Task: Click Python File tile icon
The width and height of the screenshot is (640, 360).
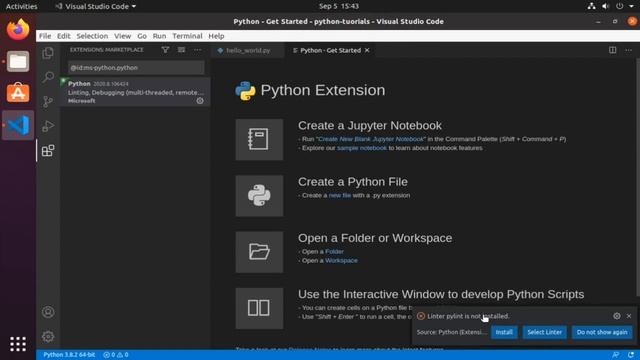Action: coord(259,196)
